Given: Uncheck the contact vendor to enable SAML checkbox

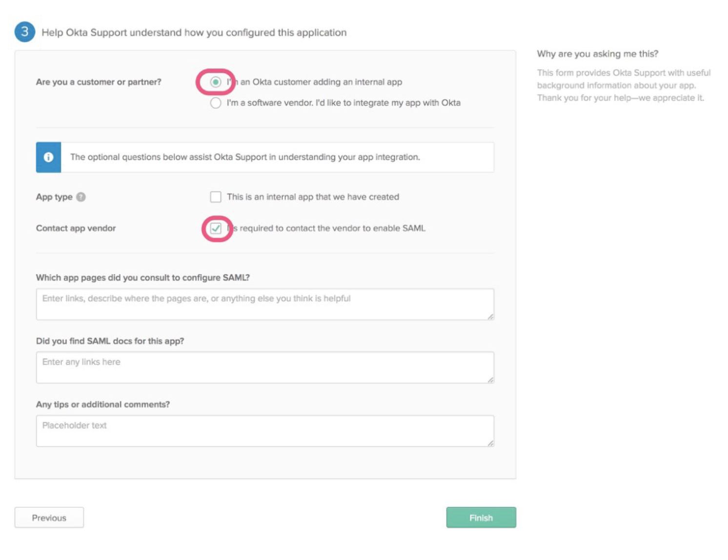Looking at the screenshot, I should click(x=216, y=228).
